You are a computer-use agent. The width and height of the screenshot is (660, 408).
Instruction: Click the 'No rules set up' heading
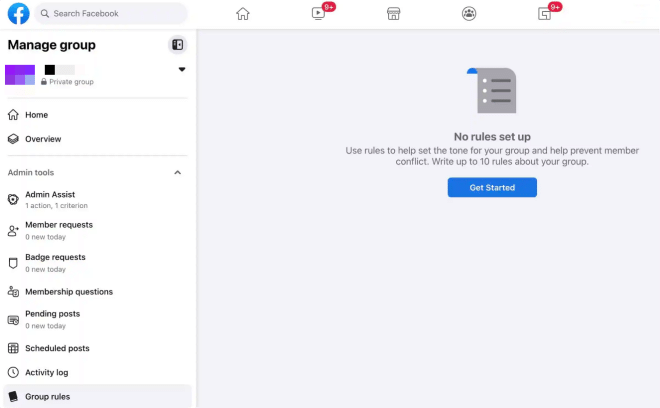tap(492, 137)
